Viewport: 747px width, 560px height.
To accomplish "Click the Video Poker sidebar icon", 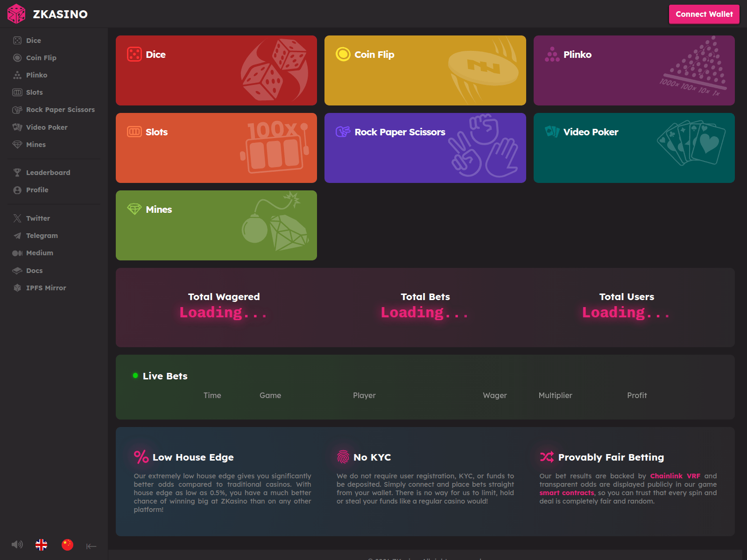I will 17,127.
